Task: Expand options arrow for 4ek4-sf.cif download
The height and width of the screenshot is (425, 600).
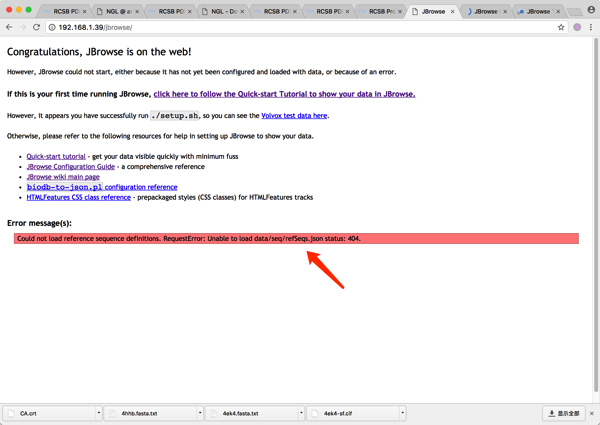Action: pyautogui.click(x=402, y=413)
